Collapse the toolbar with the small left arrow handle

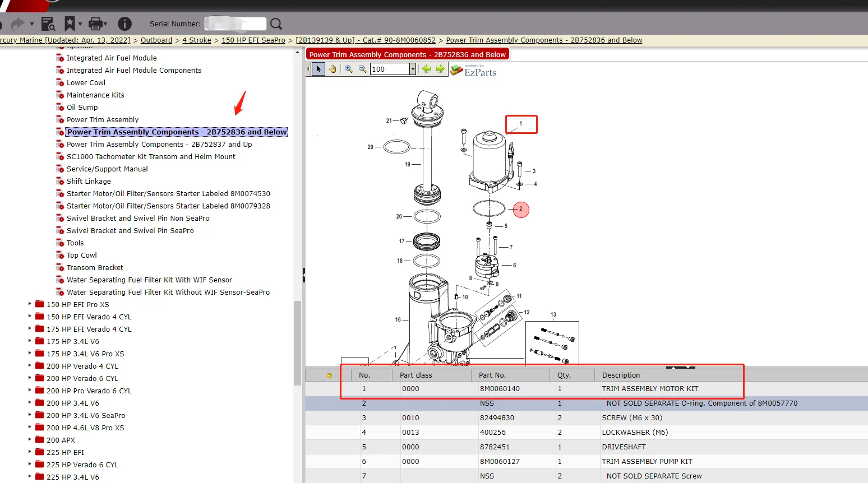tap(308, 69)
